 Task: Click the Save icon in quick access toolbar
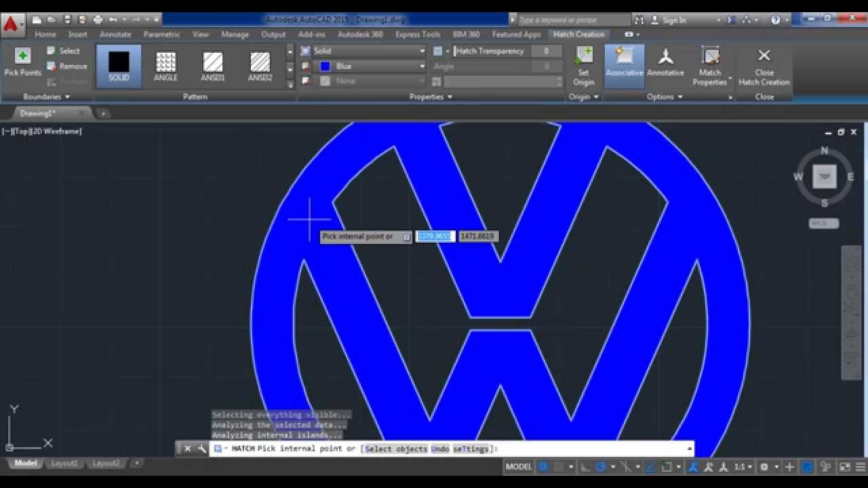coord(66,20)
